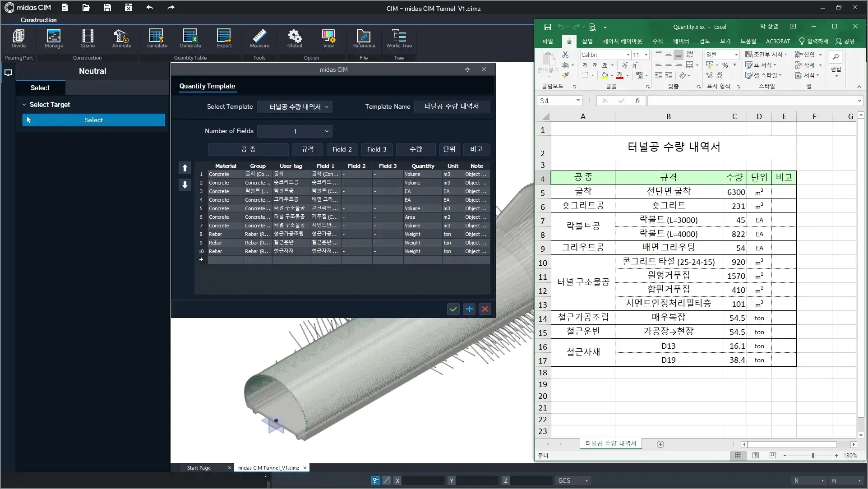Screen dimensions: 868x489
Task: Open the quantity Template tool
Action: (x=157, y=38)
